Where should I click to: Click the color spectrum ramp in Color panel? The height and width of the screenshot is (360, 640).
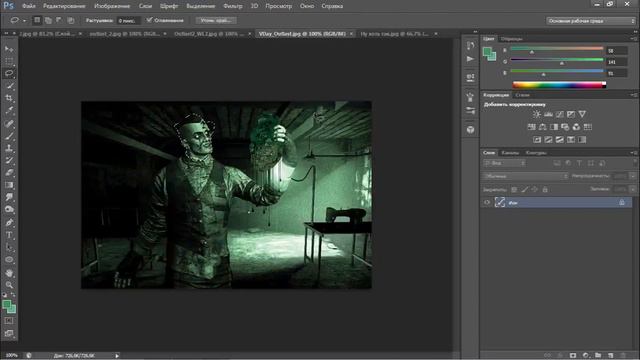click(559, 85)
